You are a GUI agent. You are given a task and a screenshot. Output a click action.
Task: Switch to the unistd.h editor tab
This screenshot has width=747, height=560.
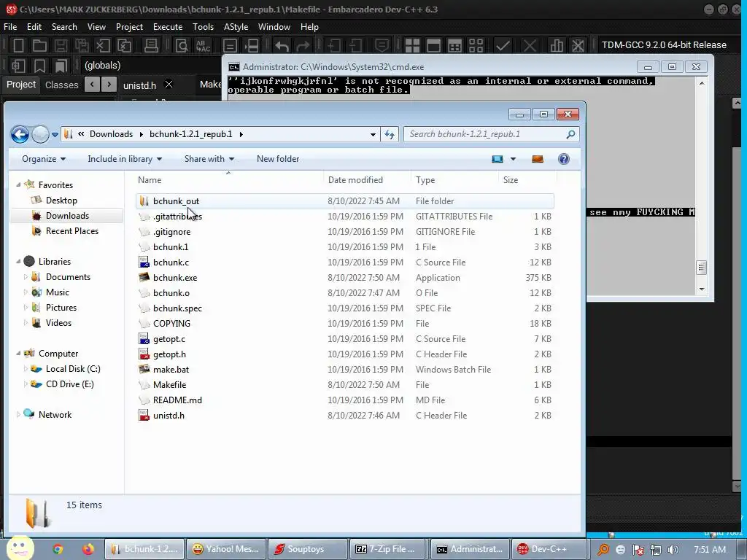pos(139,85)
